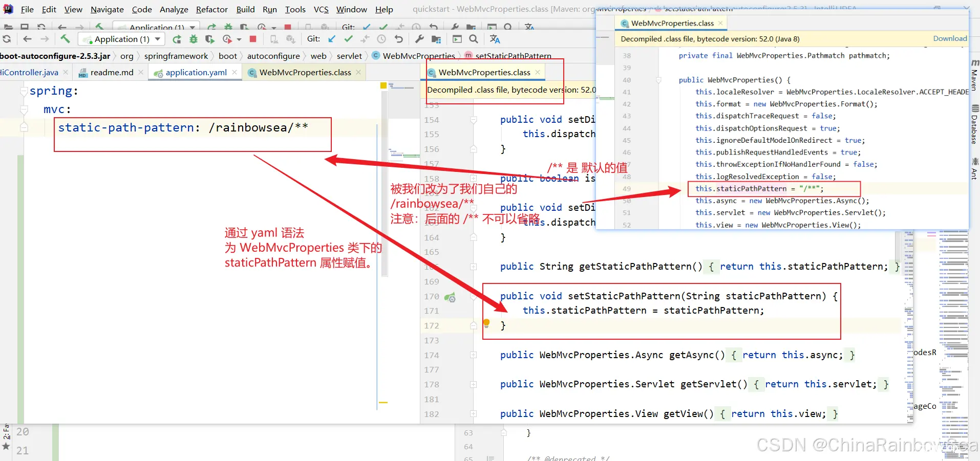Collapse method fold at line 154

point(474,120)
